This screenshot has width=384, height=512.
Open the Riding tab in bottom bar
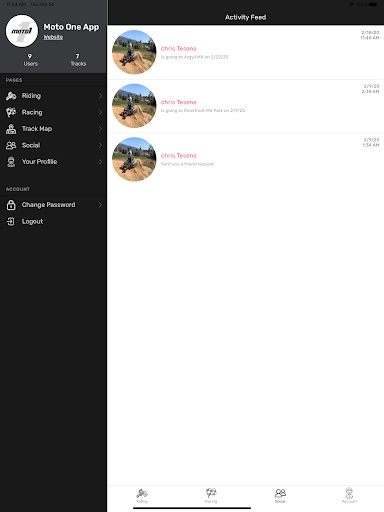pyautogui.click(x=142, y=495)
